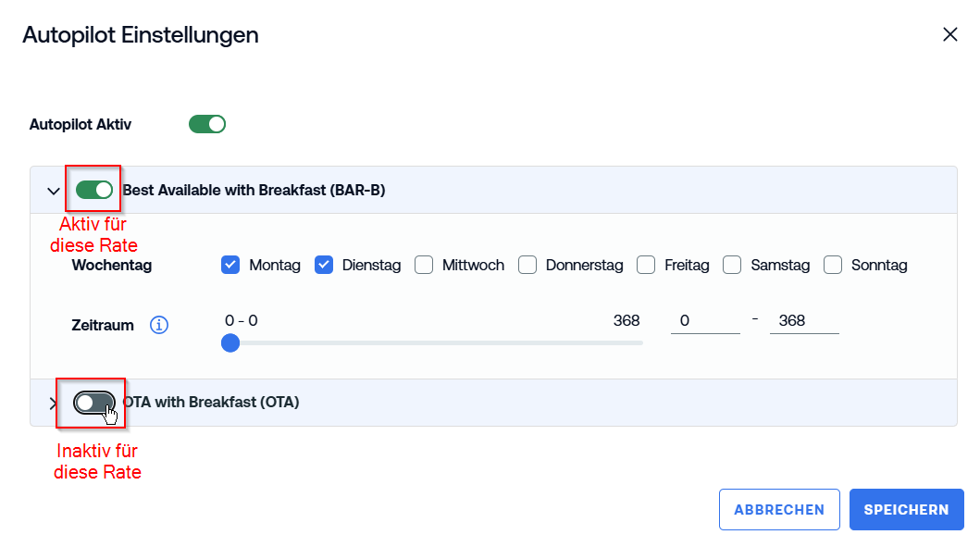The height and width of the screenshot is (547, 980).
Task: Disable autopilot for Best Available with Breakfast
Action: pyautogui.click(x=93, y=190)
